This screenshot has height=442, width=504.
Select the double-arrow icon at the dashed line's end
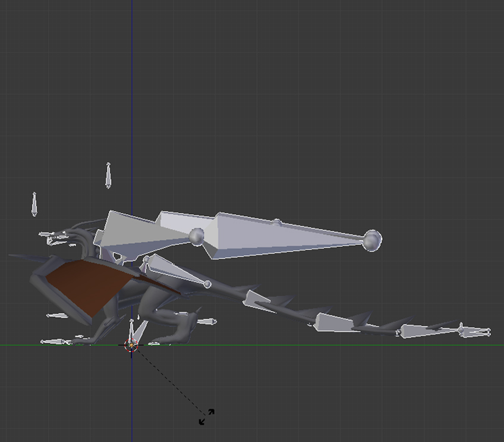point(206,416)
